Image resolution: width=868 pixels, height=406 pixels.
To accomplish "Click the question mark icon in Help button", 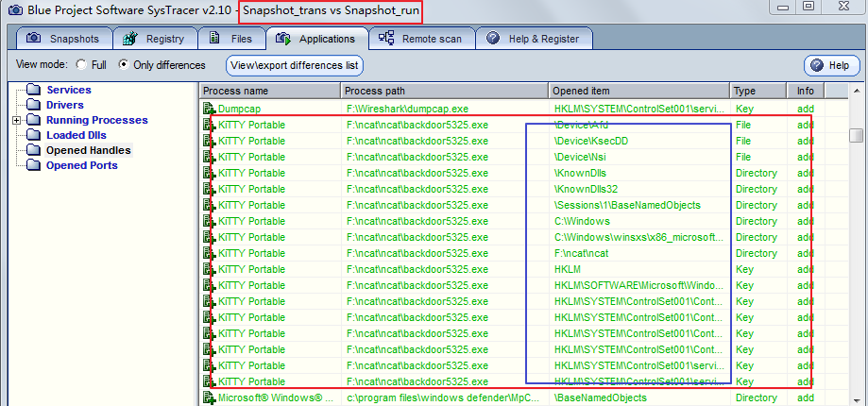I will pos(817,65).
